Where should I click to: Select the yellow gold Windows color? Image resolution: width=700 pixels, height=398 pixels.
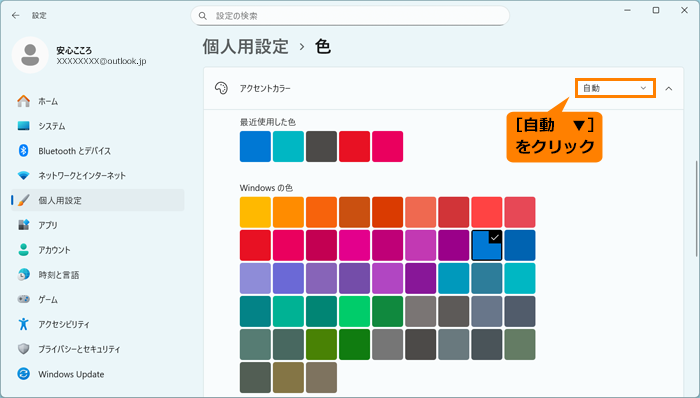[x=255, y=212]
